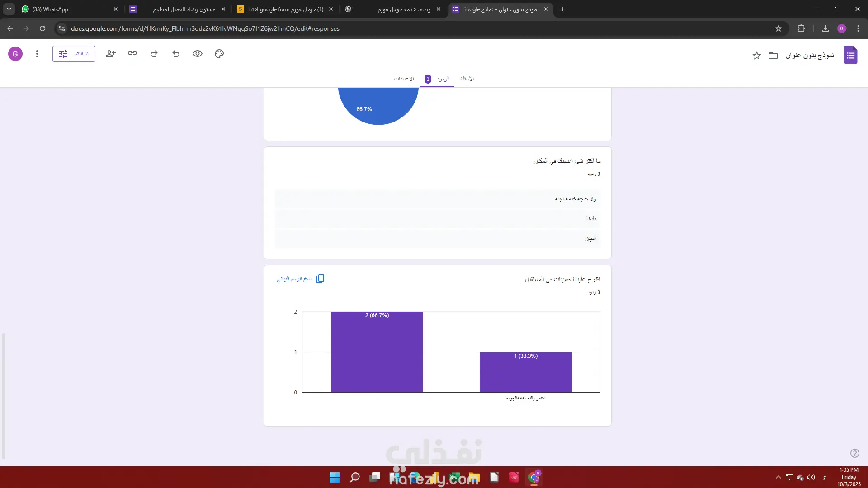
Task: Preview the form with eye icon
Action: pos(198,54)
